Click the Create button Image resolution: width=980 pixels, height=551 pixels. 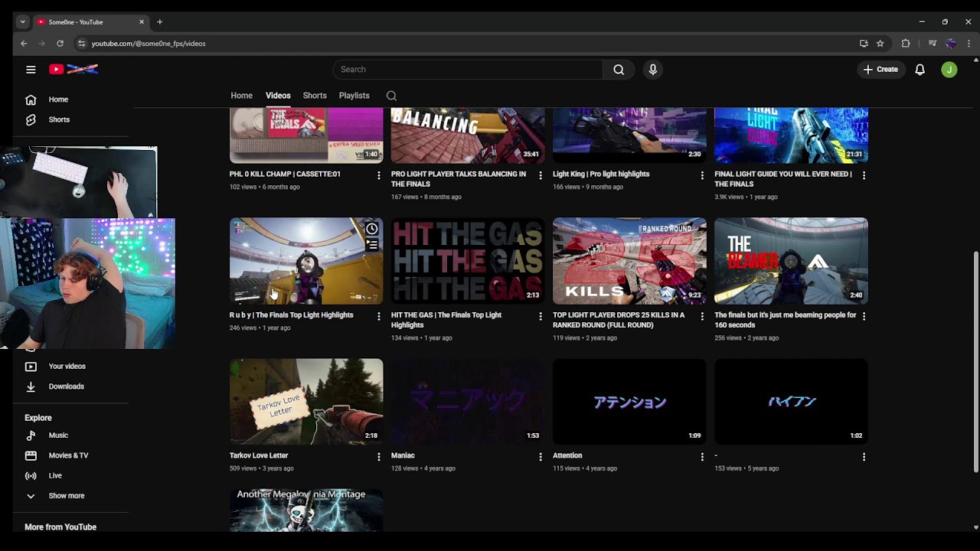pyautogui.click(x=880, y=70)
